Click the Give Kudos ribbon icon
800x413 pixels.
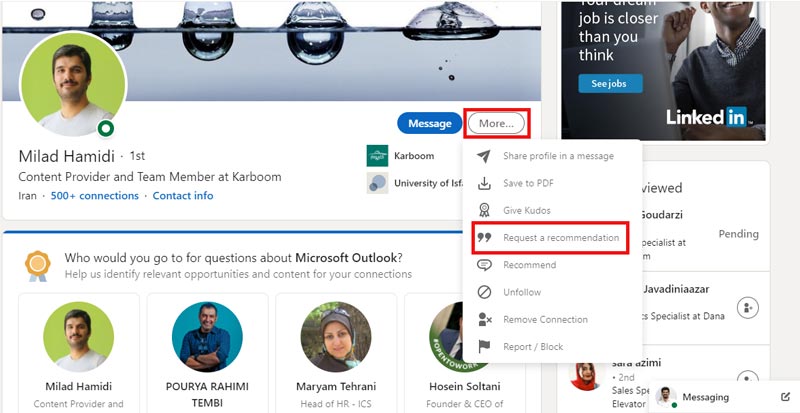tap(484, 210)
